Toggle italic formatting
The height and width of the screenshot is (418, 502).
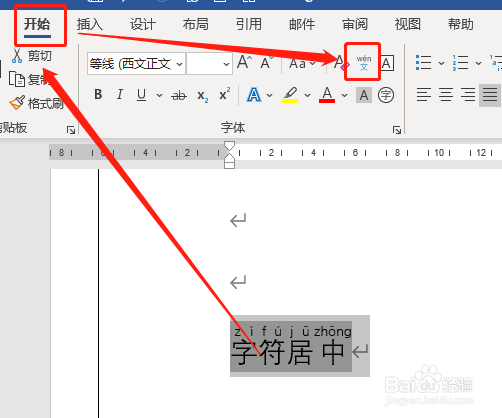[x=120, y=95]
